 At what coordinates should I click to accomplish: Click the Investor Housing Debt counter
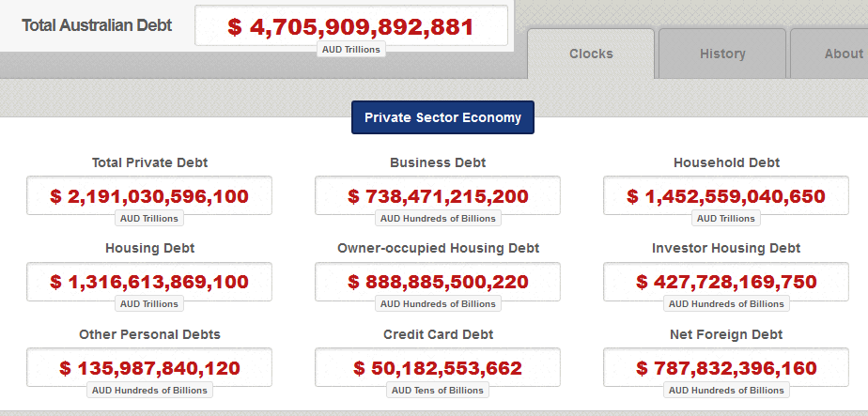(726, 282)
